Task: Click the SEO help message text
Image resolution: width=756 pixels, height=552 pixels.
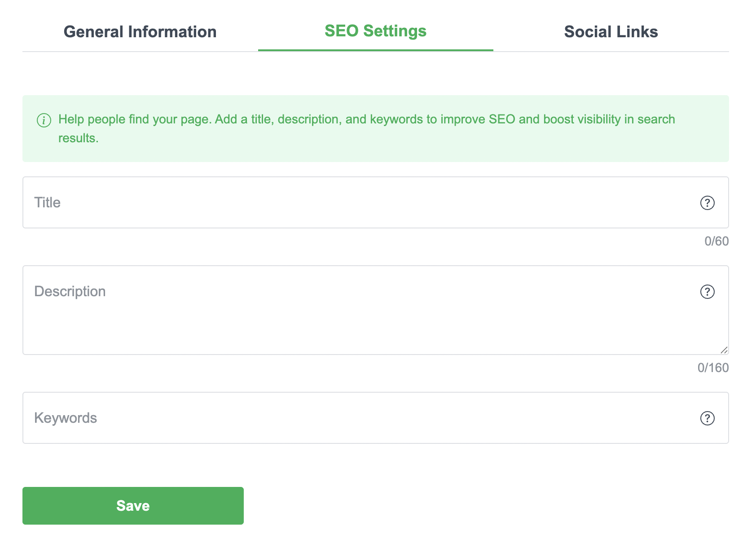Action: (x=366, y=119)
